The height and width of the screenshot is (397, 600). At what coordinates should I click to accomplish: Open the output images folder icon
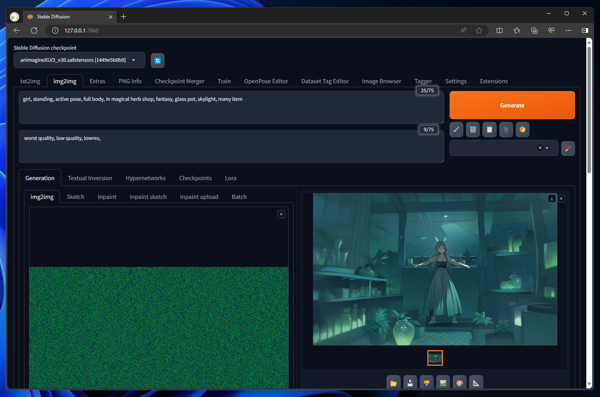pos(393,382)
